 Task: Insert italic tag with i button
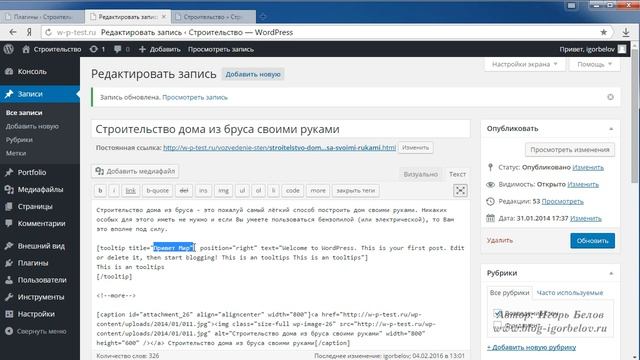114,191
